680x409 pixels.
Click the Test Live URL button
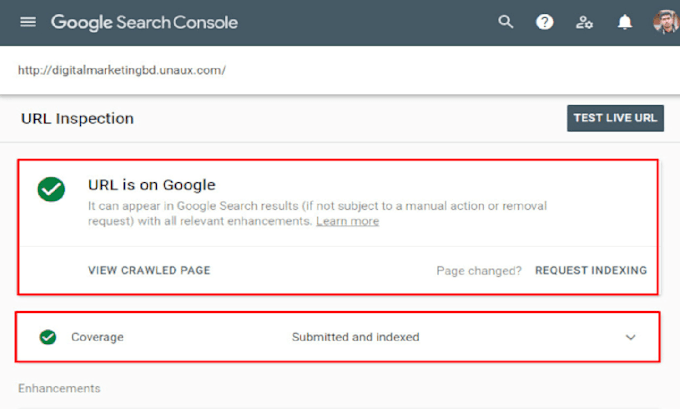[x=615, y=118]
